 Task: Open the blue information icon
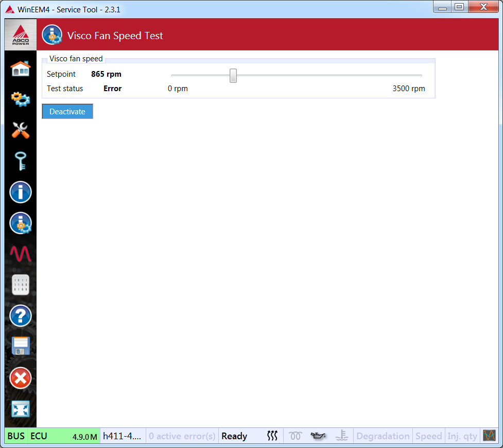(21, 192)
